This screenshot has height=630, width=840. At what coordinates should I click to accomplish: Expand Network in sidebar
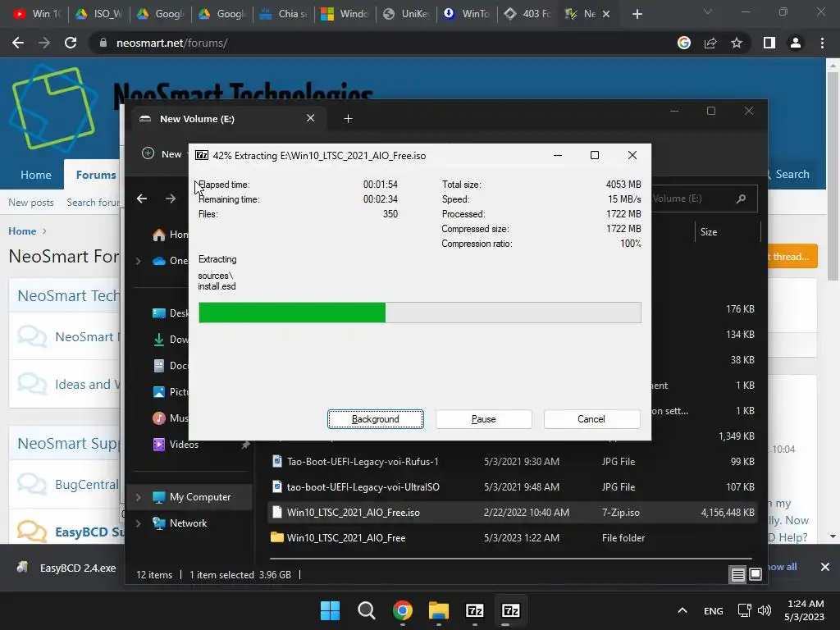coord(138,523)
